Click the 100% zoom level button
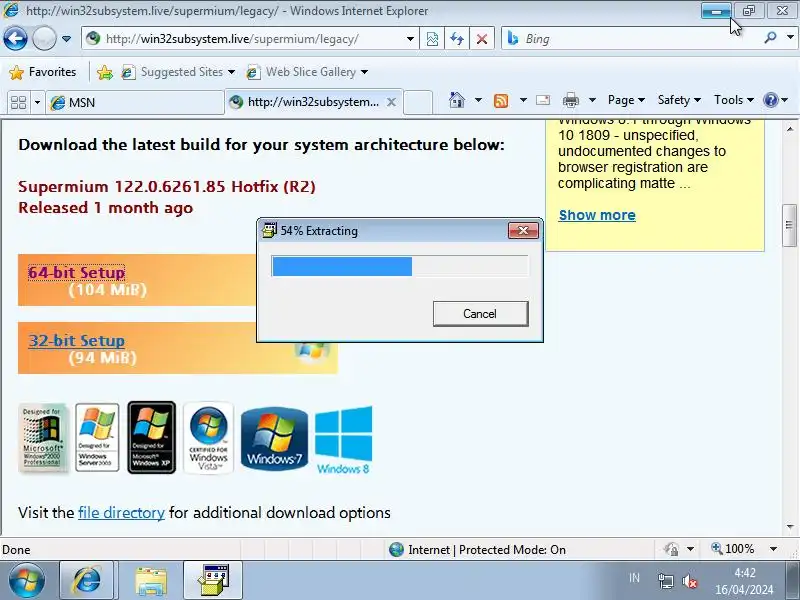 tap(733, 549)
